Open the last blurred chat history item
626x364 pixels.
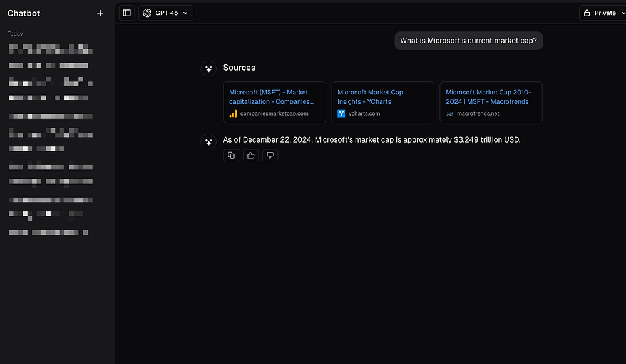pyautogui.click(x=48, y=232)
